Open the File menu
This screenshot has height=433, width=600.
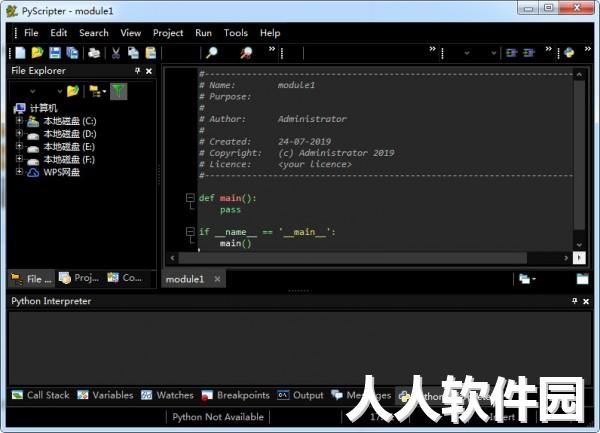31,33
